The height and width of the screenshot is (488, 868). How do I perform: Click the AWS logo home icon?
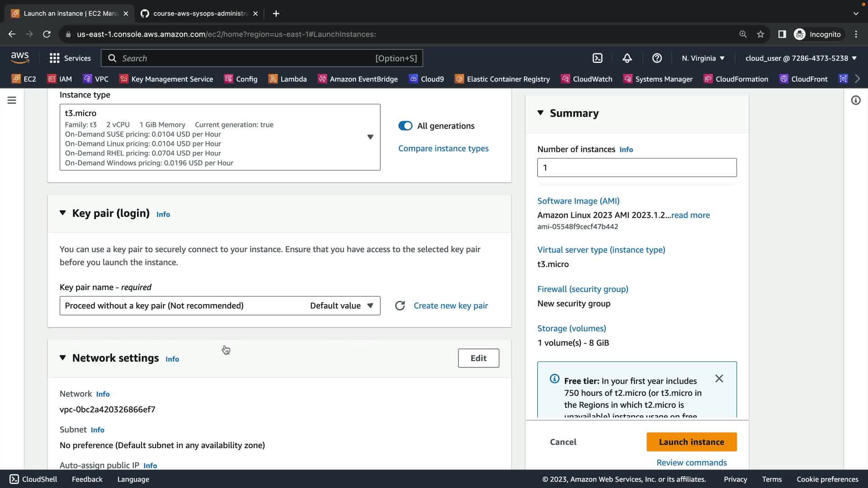20,58
